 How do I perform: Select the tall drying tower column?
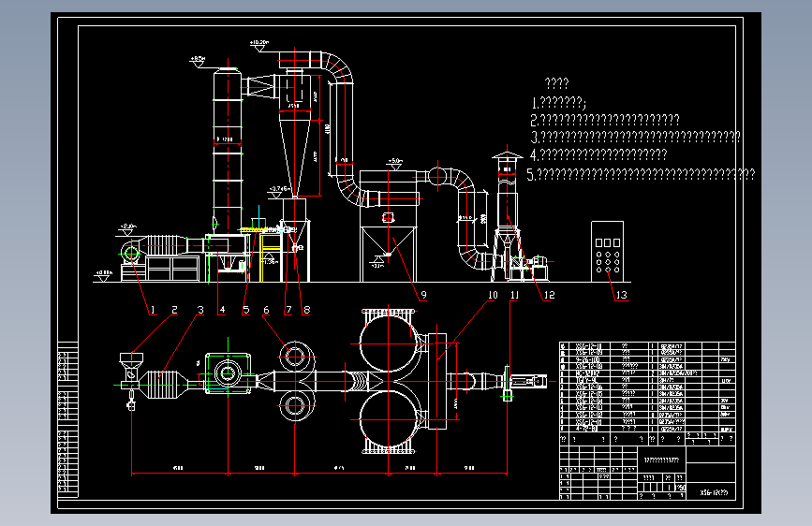click(x=228, y=150)
